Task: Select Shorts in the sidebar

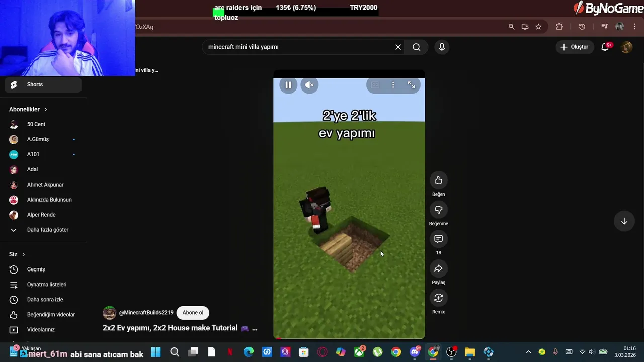Action: [43, 84]
